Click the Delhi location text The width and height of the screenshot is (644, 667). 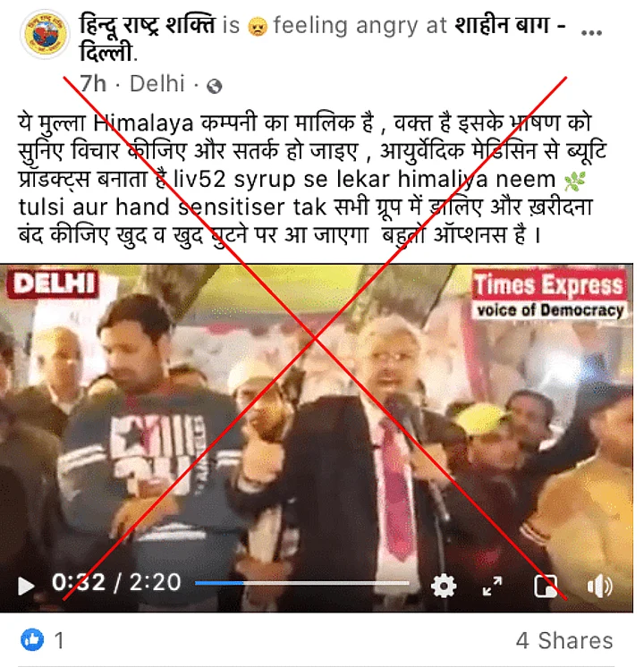[x=157, y=83]
